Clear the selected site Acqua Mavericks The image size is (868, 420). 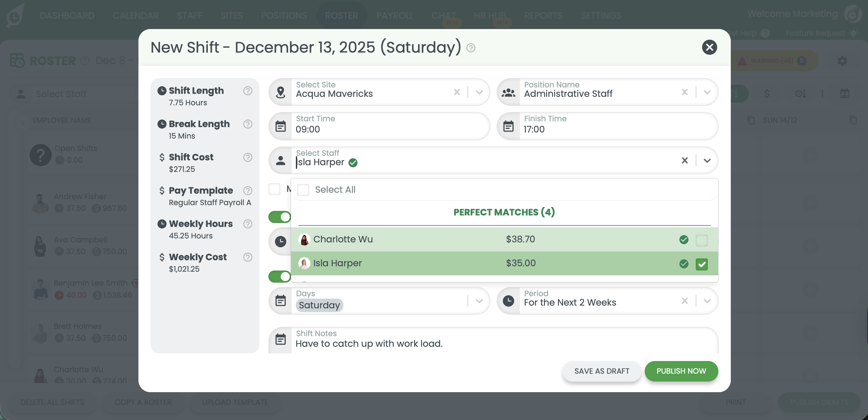(457, 92)
